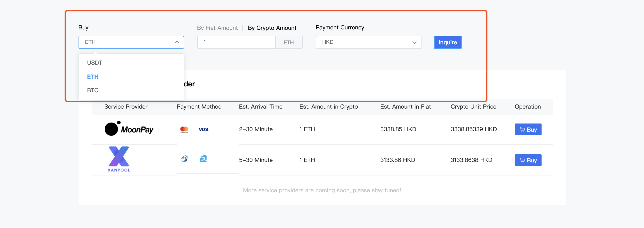This screenshot has width=644, height=228.
Task: Switch to By Crypto Amount tab
Action: pos(272,28)
